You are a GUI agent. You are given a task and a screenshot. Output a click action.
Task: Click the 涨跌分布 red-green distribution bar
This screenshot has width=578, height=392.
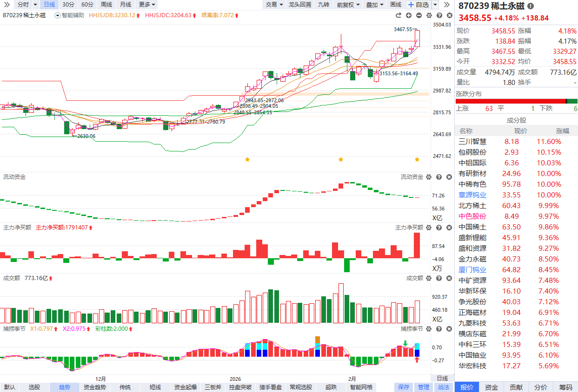(516, 101)
